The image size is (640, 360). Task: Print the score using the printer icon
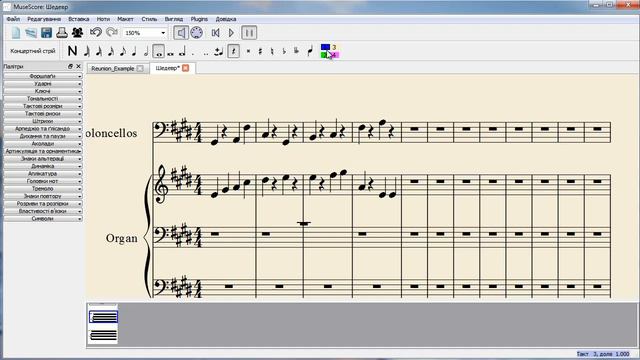tap(62, 33)
